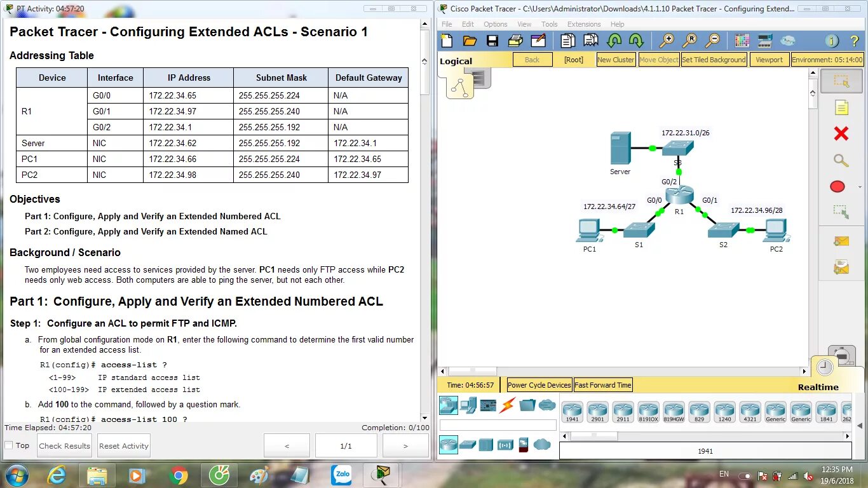Click the Viewport button
This screenshot has width=868, height=488.
[x=769, y=60]
